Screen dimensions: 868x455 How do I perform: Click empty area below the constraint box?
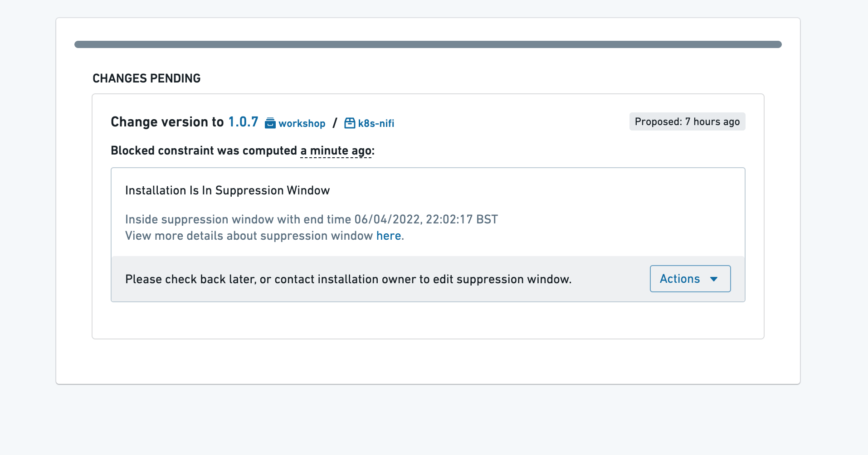pyautogui.click(x=428, y=320)
